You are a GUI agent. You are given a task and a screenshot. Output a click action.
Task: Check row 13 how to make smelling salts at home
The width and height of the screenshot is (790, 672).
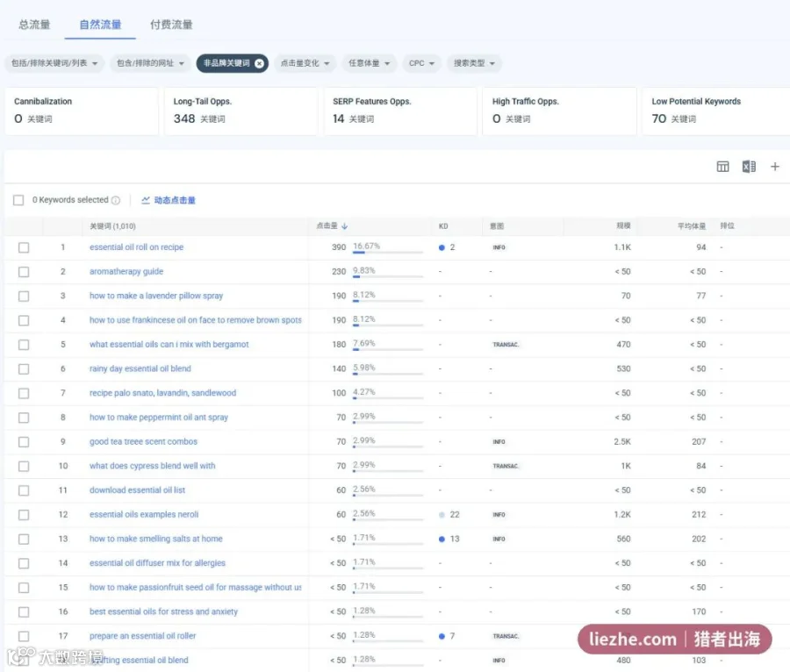[x=24, y=540]
